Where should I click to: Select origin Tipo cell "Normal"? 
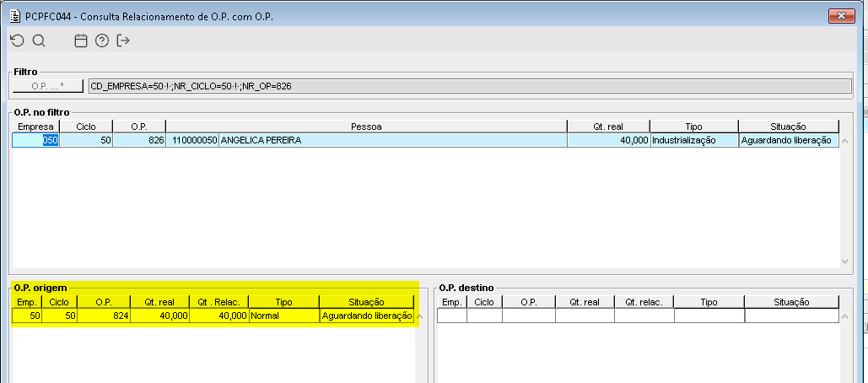point(284,316)
